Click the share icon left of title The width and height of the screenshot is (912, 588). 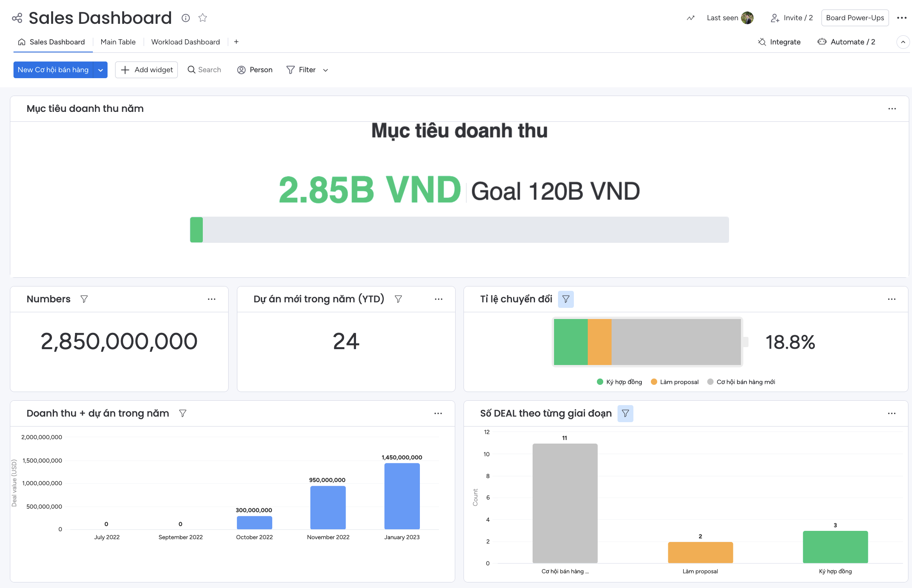click(17, 18)
